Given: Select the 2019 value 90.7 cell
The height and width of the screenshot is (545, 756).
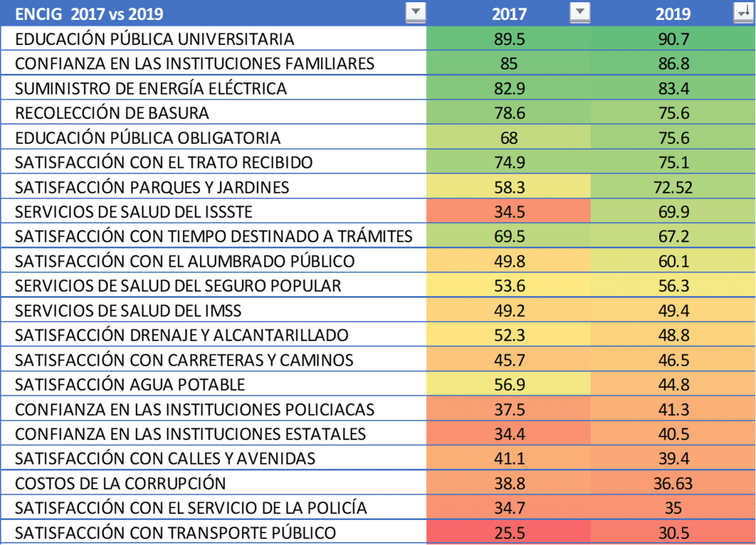Looking at the screenshot, I should (x=673, y=38).
